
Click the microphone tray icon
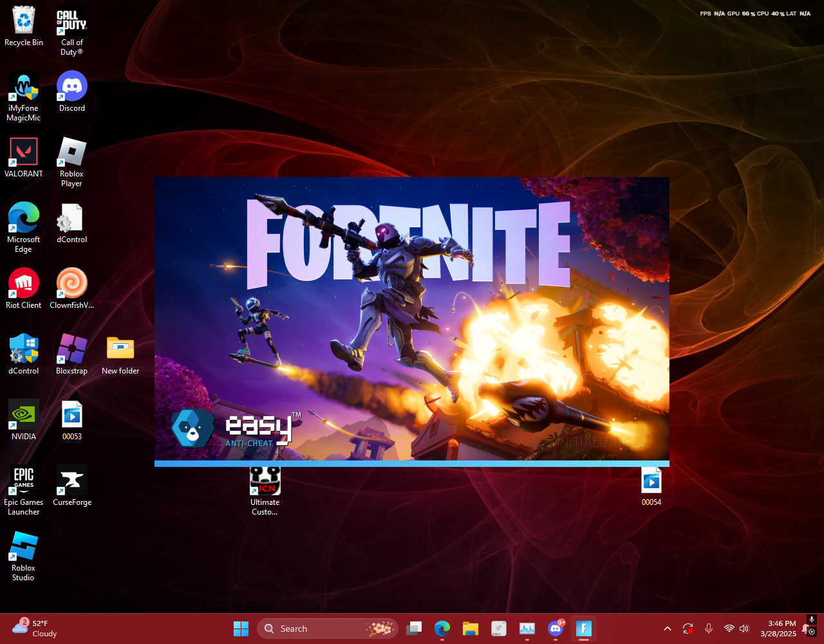[709, 629]
